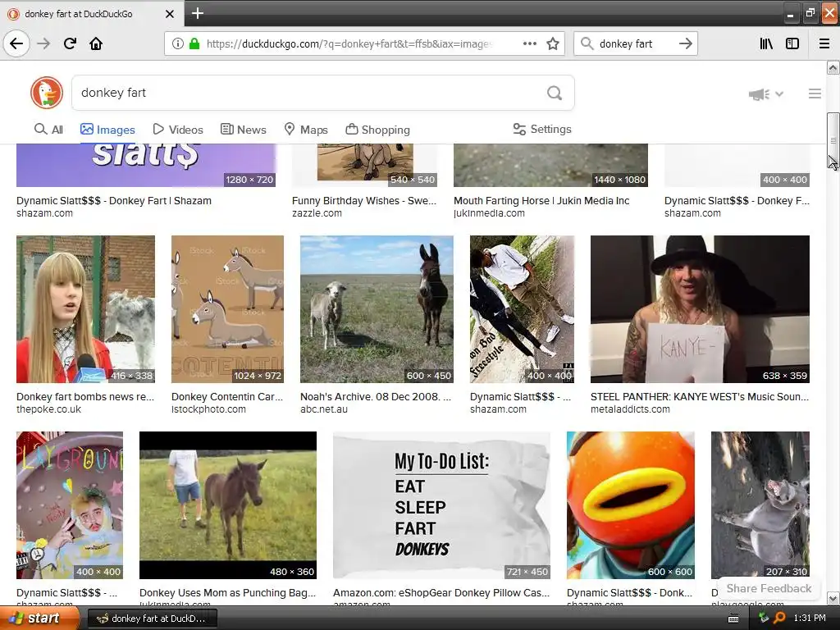The image size is (840, 630).
Task: Click the DuckDuckGo duck logo
Action: tap(47, 93)
